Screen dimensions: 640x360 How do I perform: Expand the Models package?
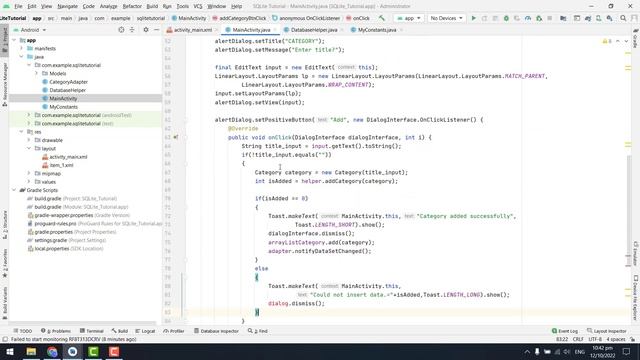(37, 73)
